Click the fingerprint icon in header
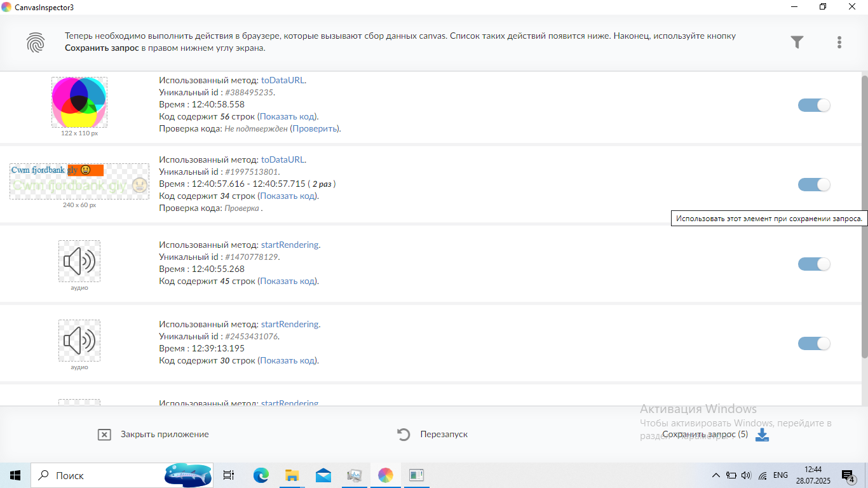The height and width of the screenshot is (488, 868). pos(36,43)
